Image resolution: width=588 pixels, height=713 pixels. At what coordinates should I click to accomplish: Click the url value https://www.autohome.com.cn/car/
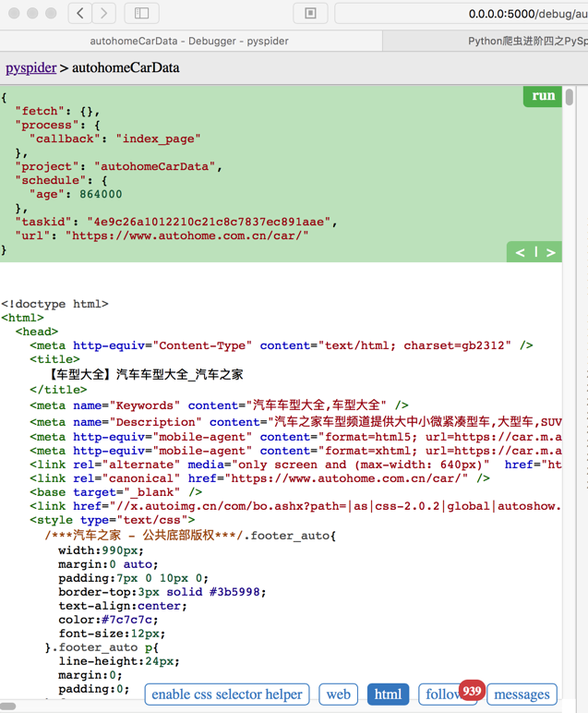pos(186,236)
